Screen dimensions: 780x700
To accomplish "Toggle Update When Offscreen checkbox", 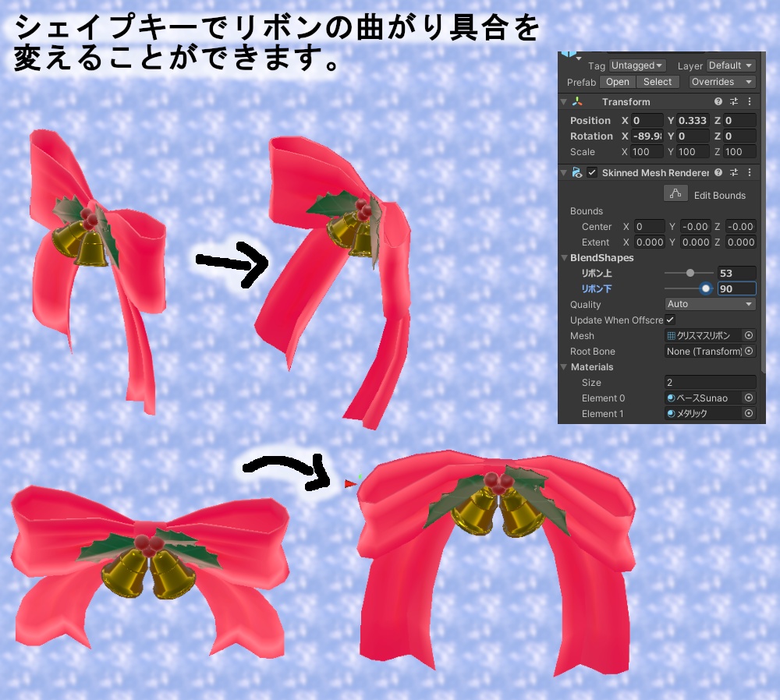I will [670, 320].
